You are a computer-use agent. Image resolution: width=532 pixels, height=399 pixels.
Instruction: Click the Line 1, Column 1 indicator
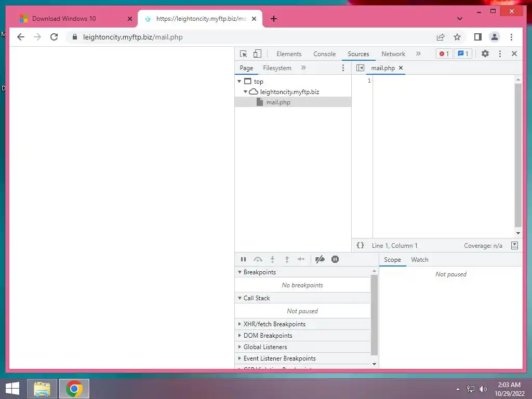(395, 246)
